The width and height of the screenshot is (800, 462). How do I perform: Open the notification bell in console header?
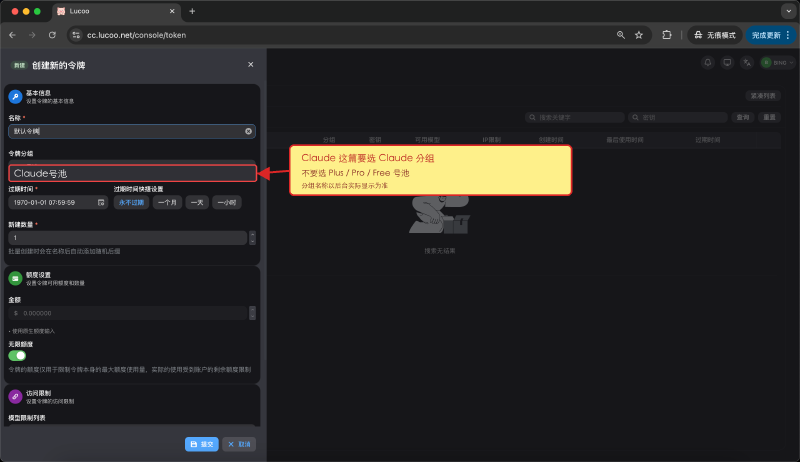coord(708,63)
